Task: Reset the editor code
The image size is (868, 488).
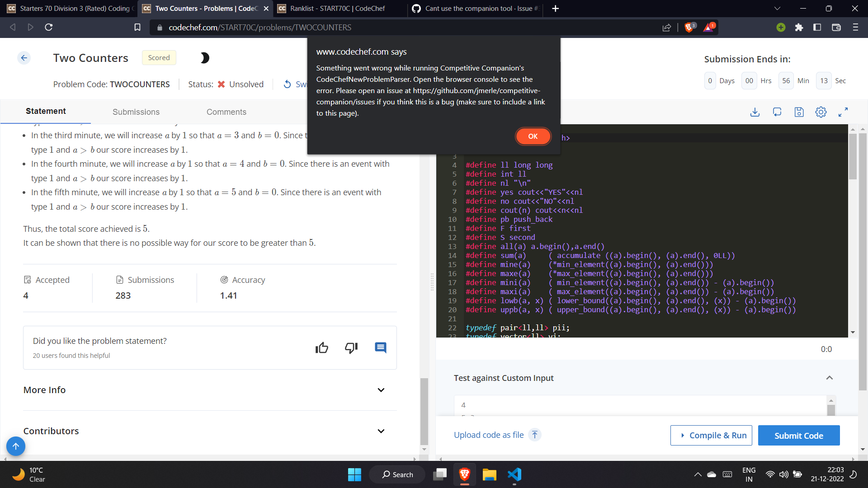Action: [x=778, y=112]
